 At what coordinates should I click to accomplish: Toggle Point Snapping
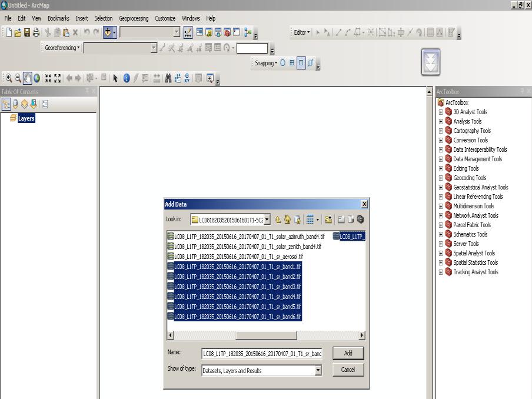pos(282,63)
